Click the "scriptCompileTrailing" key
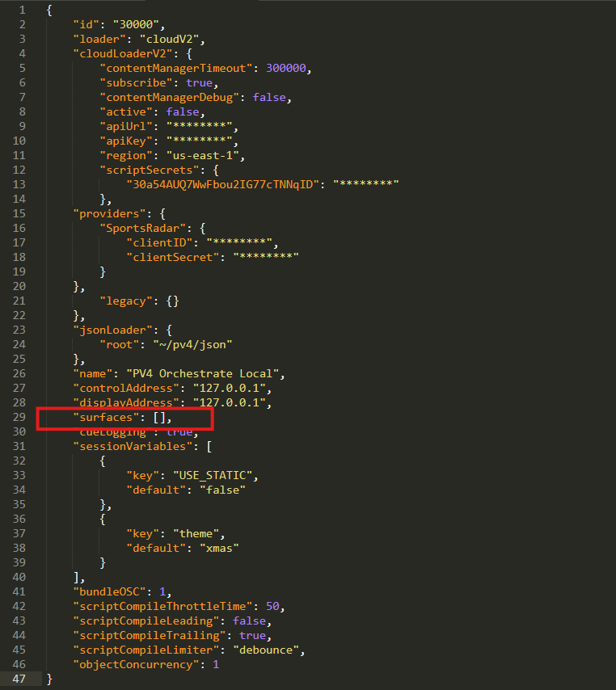Viewport: 616px width, 690px height. [x=150, y=635]
